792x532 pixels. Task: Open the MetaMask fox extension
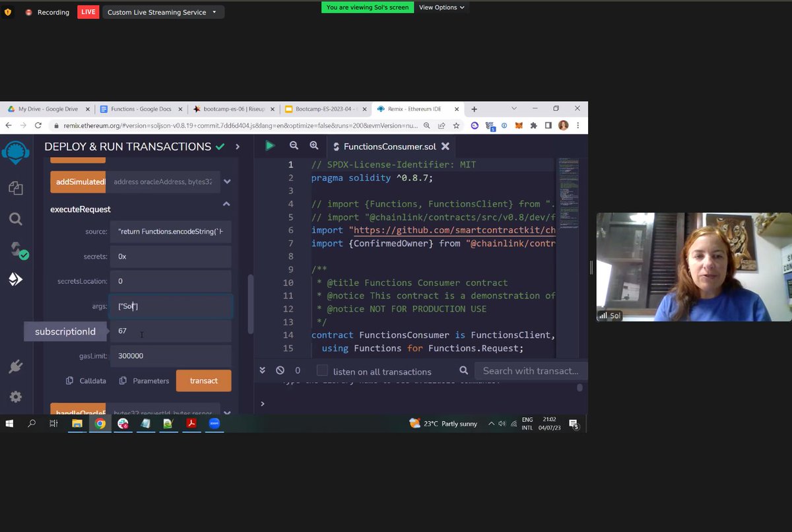[x=519, y=125]
